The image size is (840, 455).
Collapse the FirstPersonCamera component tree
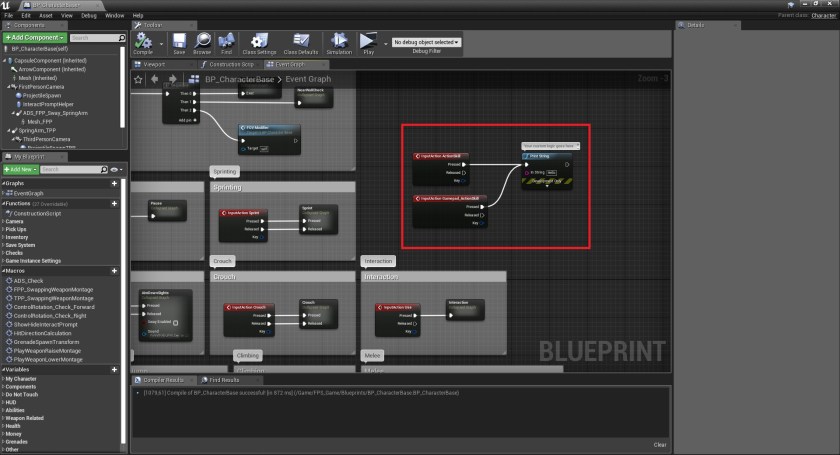coord(9,87)
